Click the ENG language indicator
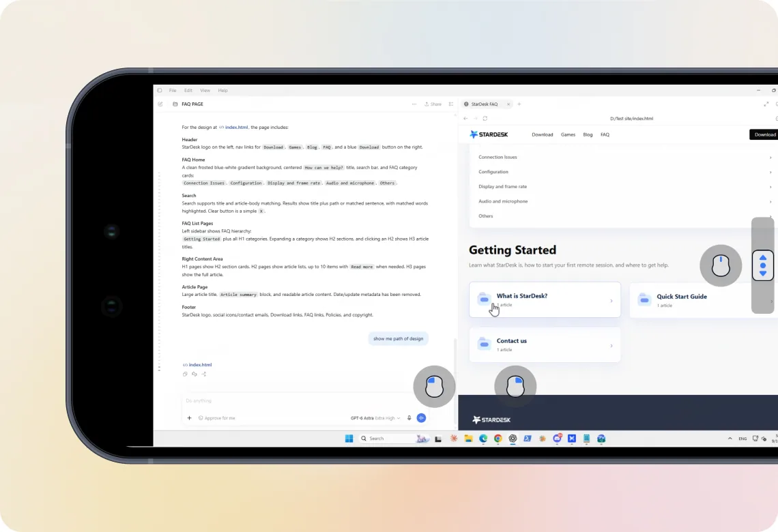 743,439
